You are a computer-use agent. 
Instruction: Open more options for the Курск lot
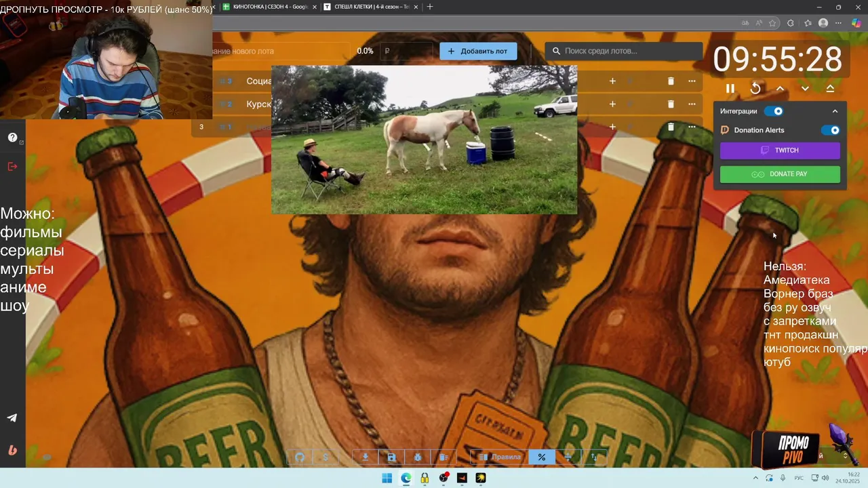pos(692,104)
